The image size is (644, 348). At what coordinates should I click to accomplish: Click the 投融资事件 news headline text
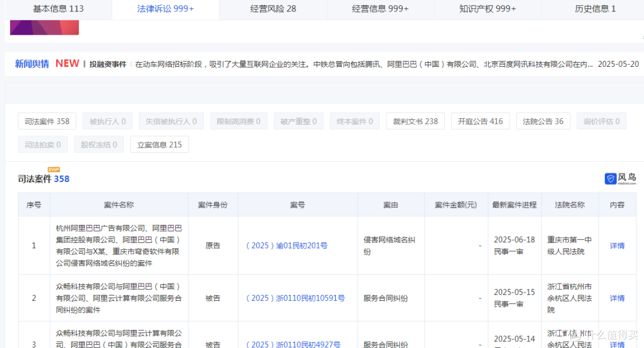(107, 64)
